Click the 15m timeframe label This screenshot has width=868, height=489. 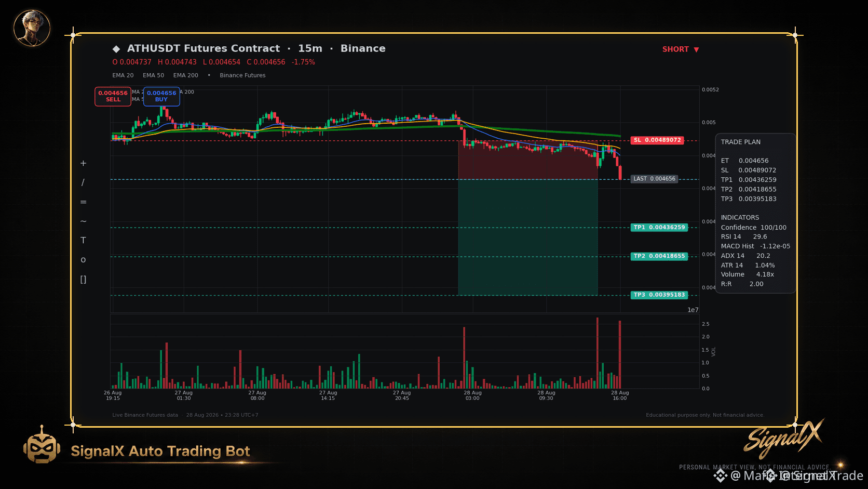tap(310, 48)
